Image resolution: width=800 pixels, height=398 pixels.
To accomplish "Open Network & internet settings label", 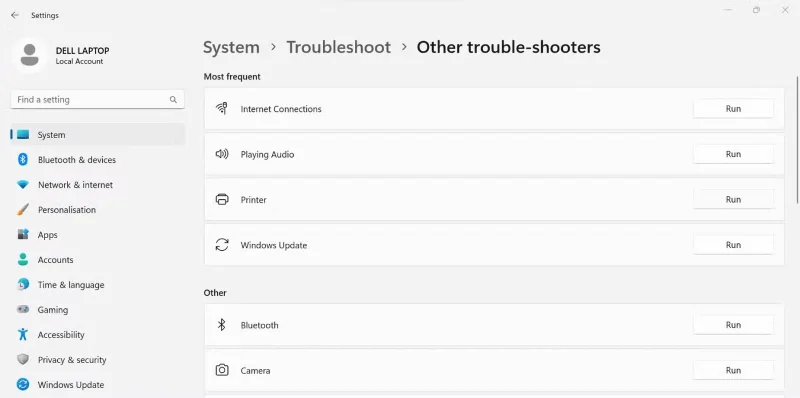I will coord(76,185).
